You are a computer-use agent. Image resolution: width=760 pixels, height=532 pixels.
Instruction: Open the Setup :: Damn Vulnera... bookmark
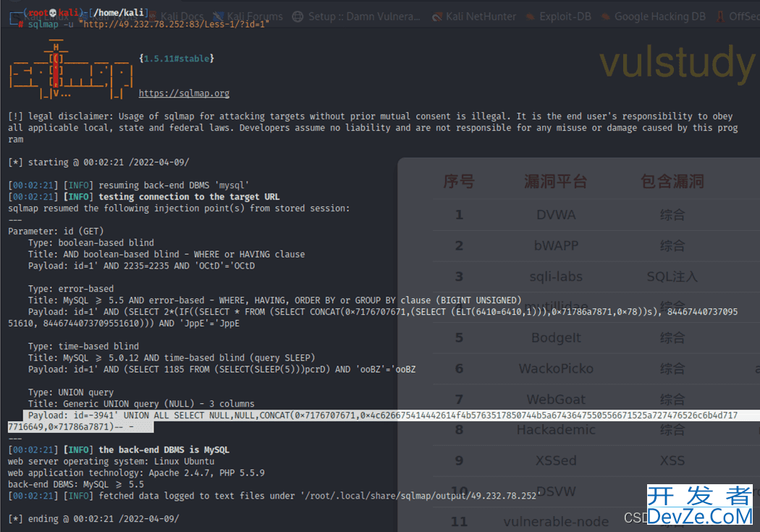356,17
